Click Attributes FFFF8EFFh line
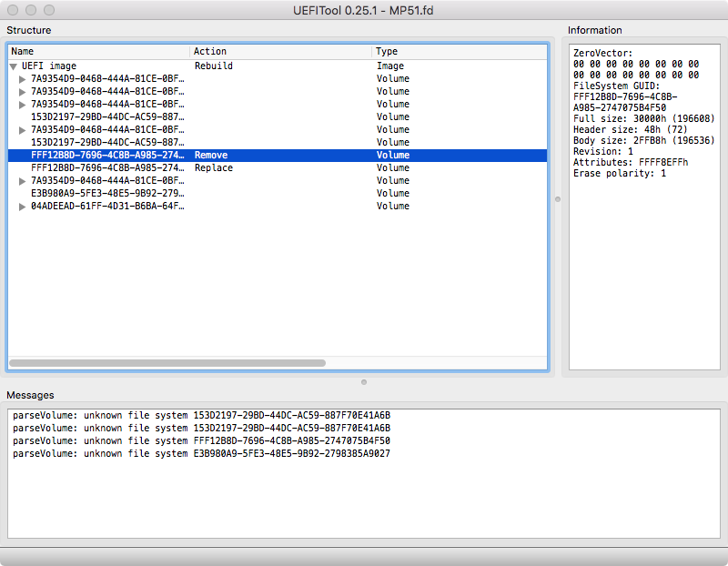728x566 pixels. point(630,162)
